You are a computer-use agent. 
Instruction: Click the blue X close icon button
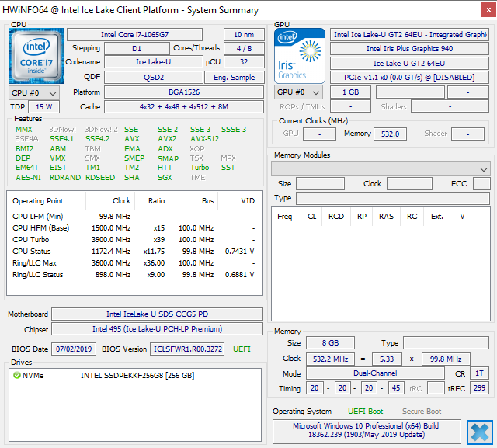click(480, 432)
